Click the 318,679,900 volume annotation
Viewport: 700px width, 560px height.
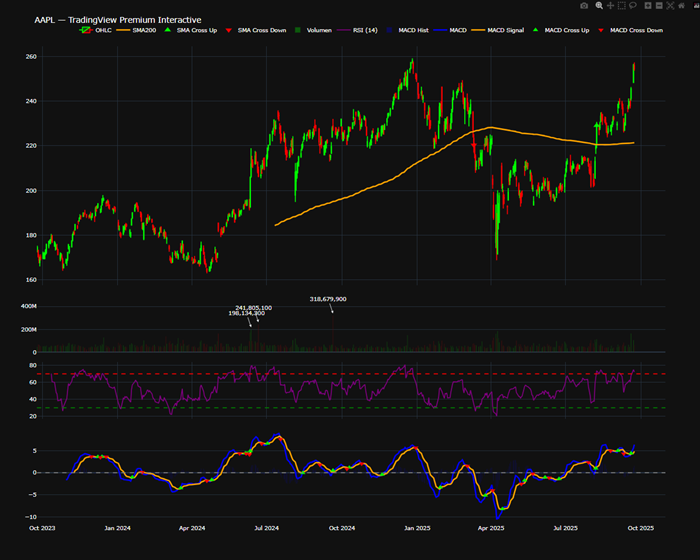[328, 298]
